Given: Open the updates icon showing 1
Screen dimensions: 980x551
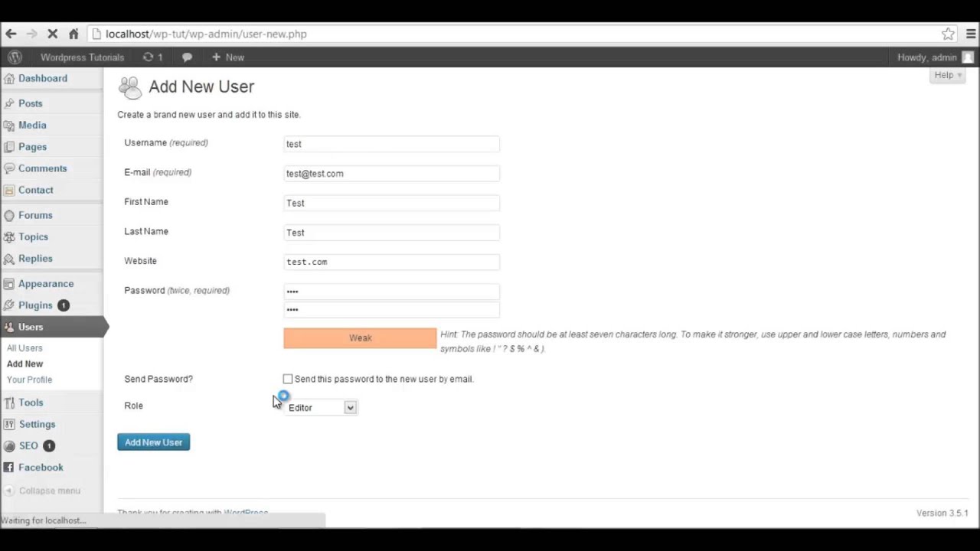Looking at the screenshot, I should coord(152,57).
